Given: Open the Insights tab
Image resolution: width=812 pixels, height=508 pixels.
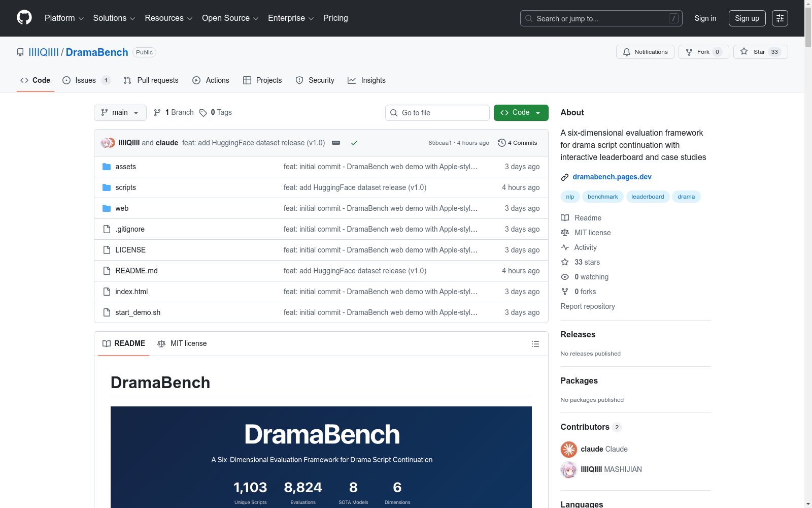Looking at the screenshot, I should point(366,80).
